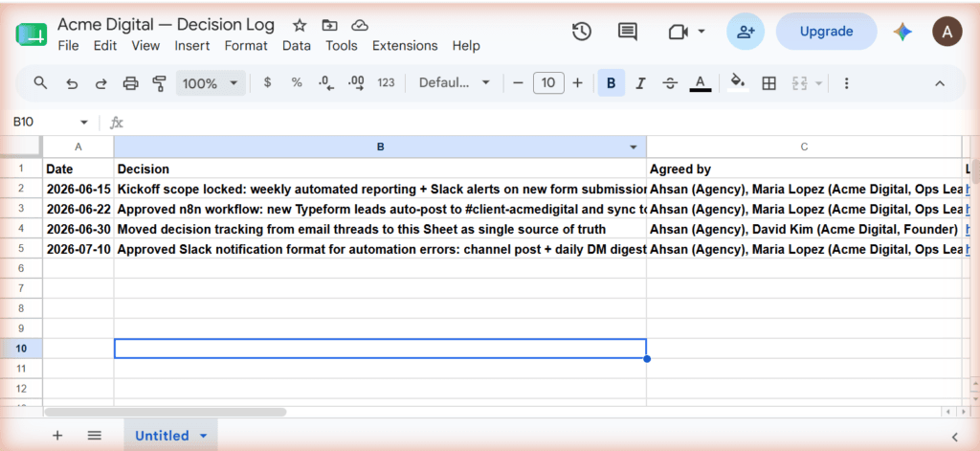Viewport: 980px width, 451px height.
Task: Click the merge cells icon
Action: (800, 83)
